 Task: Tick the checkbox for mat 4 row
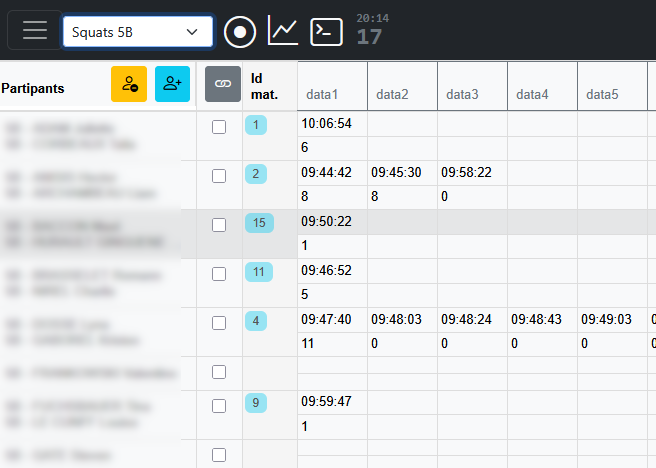pos(219,323)
